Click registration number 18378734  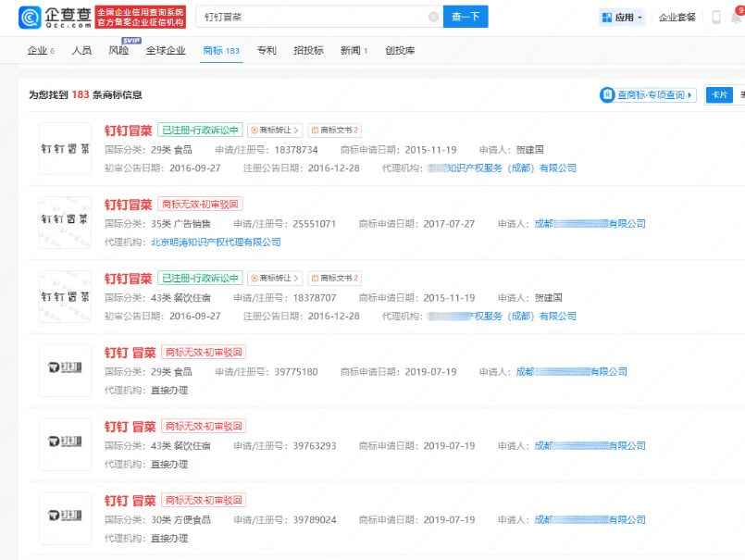pyautogui.click(x=296, y=150)
